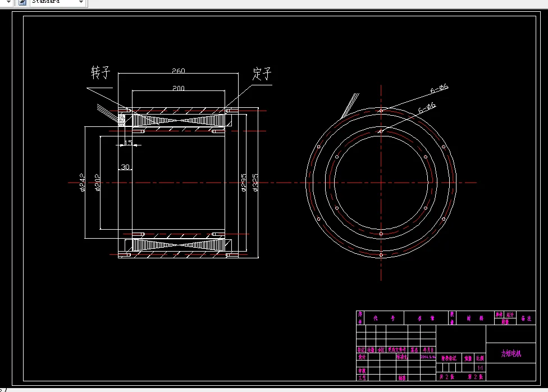Select the 15 dimension text
This screenshot has width=548, height=392.
coord(128,143)
